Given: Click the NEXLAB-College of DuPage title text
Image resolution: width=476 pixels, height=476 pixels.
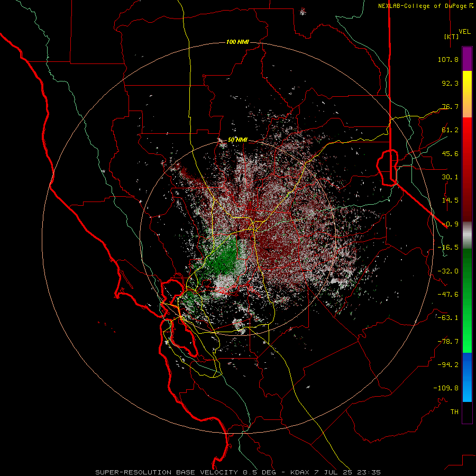Looking at the screenshot, I should 422,6.
